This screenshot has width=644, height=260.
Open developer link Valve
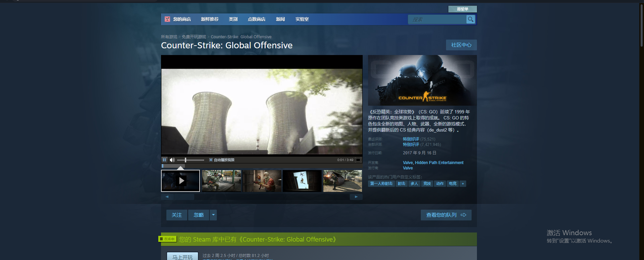[x=408, y=163]
